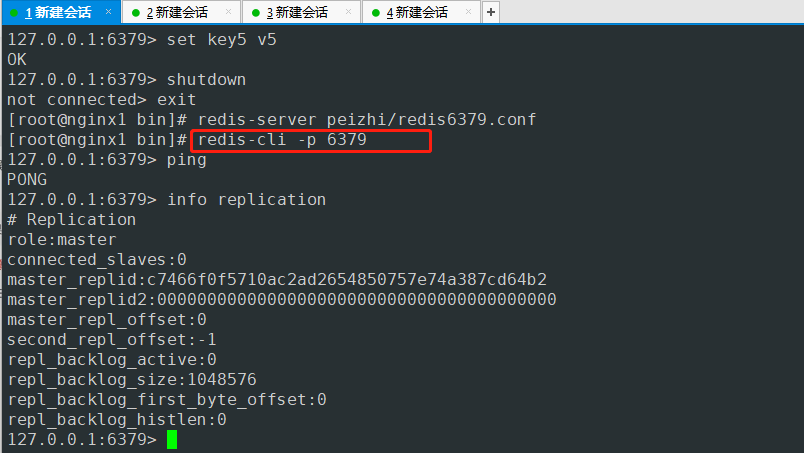This screenshot has width=804, height=453.
Task: Click the green terminal cursor block
Action: click(172, 440)
